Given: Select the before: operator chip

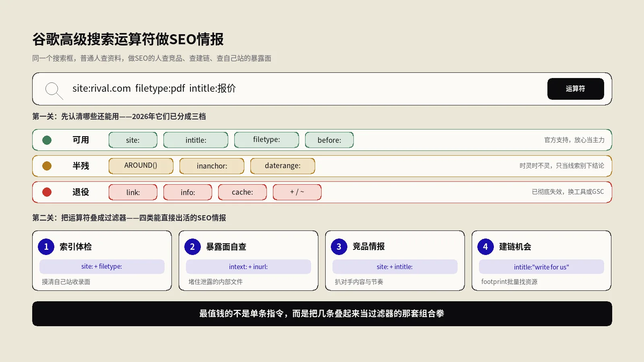Looking at the screenshot, I should coord(329,140).
